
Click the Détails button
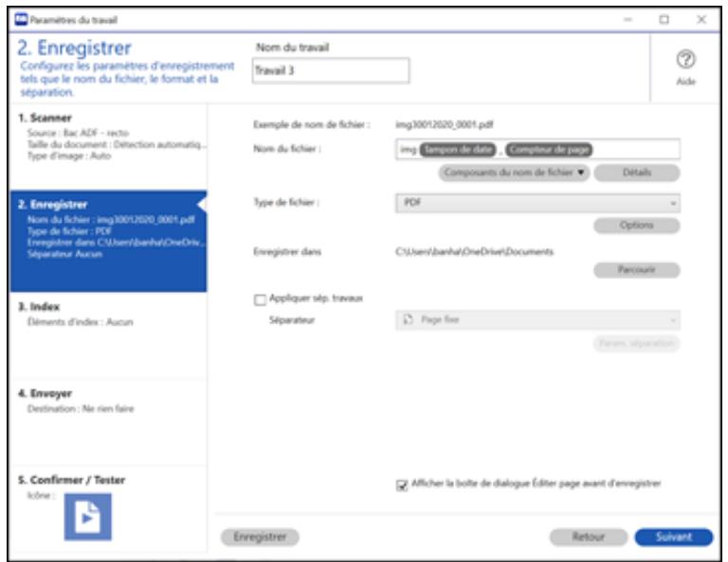[637, 172]
